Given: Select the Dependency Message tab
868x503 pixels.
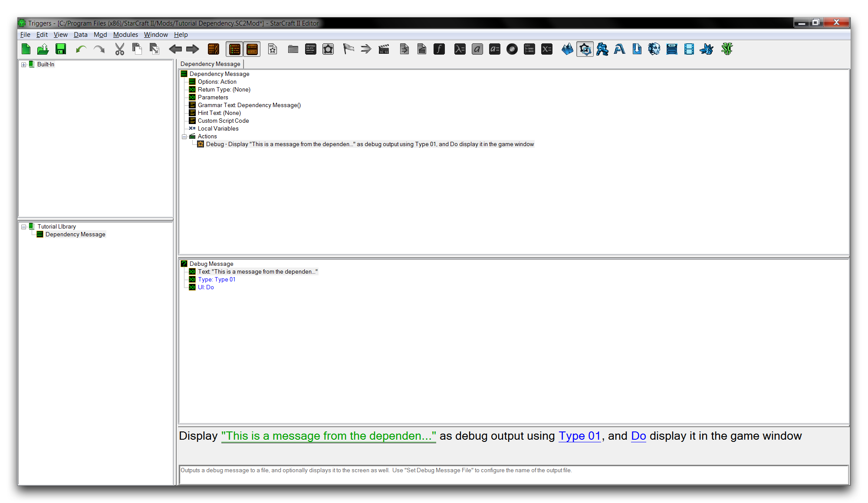Looking at the screenshot, I should coord(210,64).
